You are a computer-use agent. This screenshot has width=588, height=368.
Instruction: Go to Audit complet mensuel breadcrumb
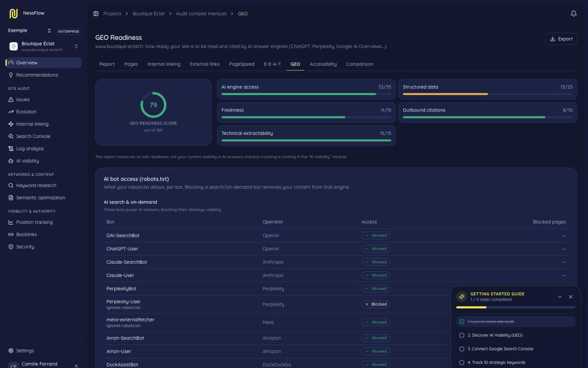coord(201,13)
